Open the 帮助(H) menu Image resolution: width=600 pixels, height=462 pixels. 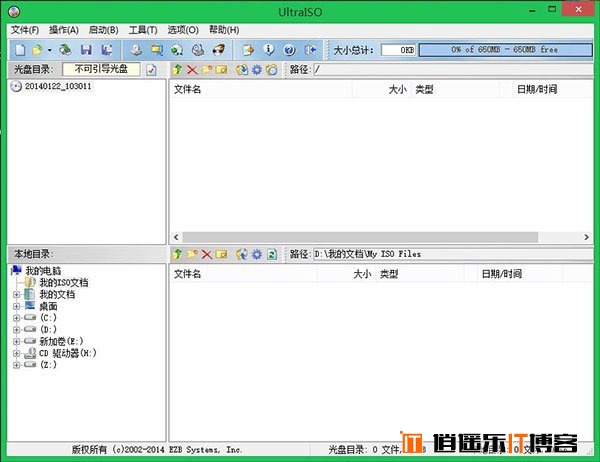pos(224,30)
